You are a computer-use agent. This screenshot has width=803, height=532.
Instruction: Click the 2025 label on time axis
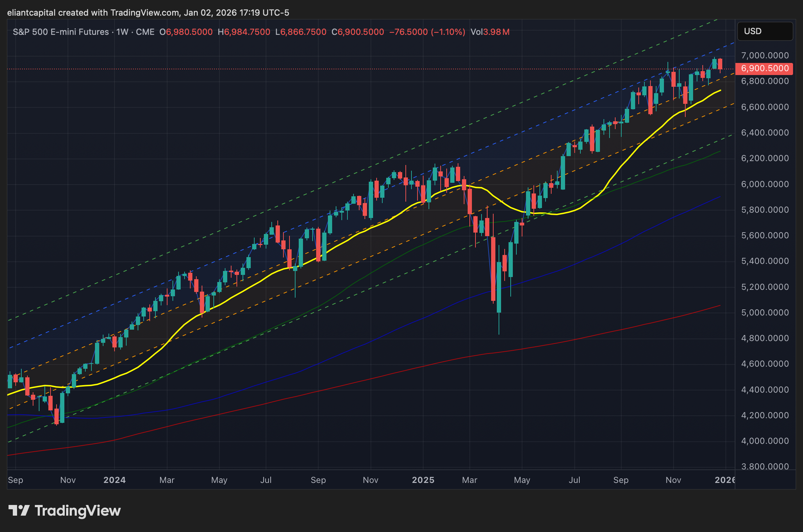pos(423,480)
